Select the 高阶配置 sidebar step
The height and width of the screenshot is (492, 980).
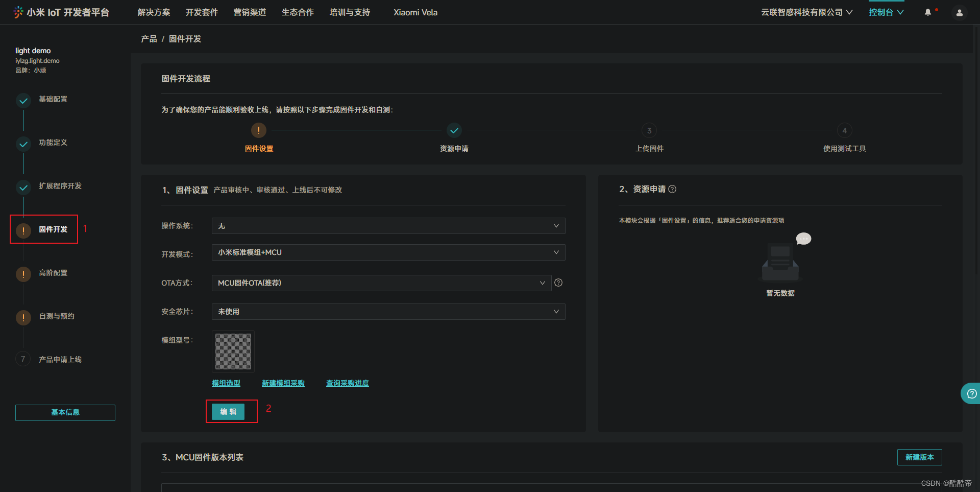(x=53, y=273)
